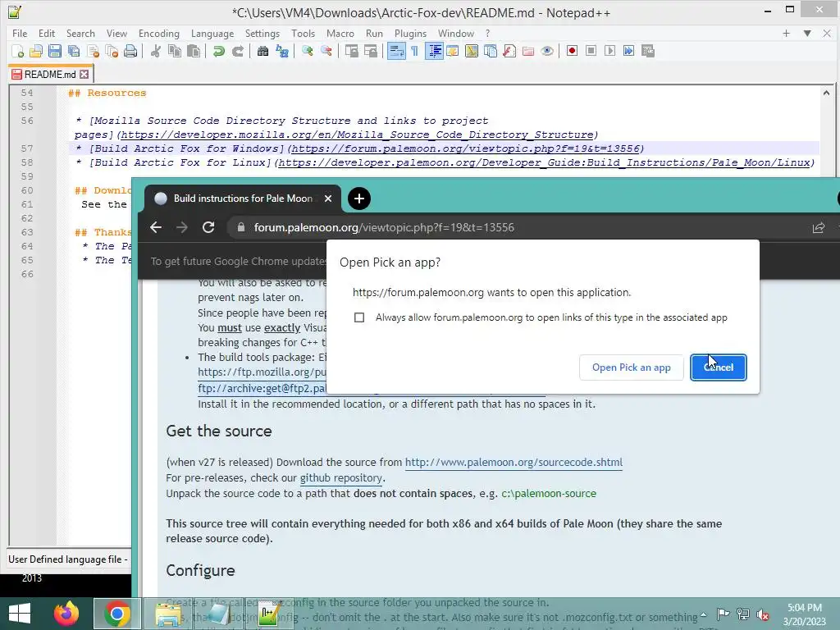Screen dimensions: 840x630
Task: Run macro multiple times icon
Action: pyautogui.click(x=629, y=51)
